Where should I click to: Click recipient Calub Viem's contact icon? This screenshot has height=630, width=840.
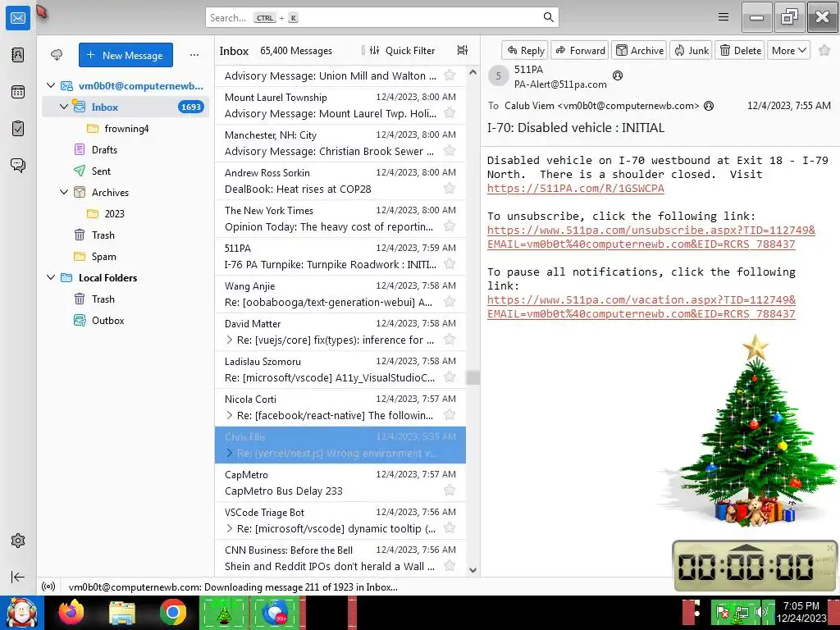pos(708,106)
